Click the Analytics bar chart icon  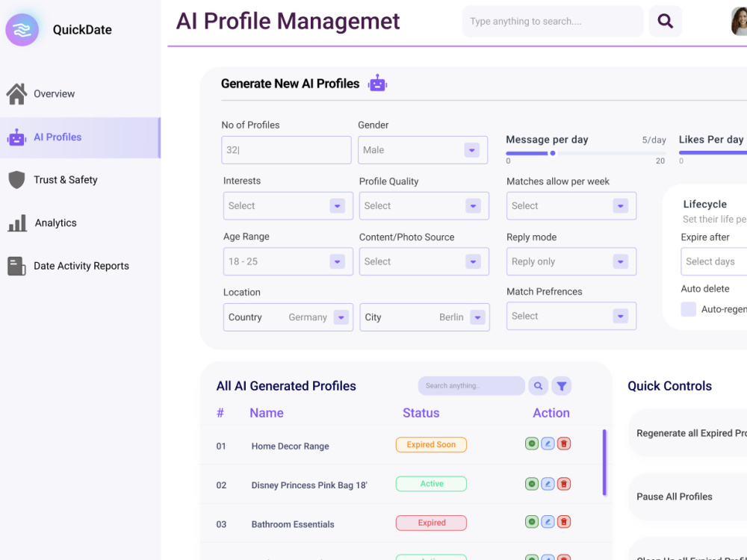point(17,223)
